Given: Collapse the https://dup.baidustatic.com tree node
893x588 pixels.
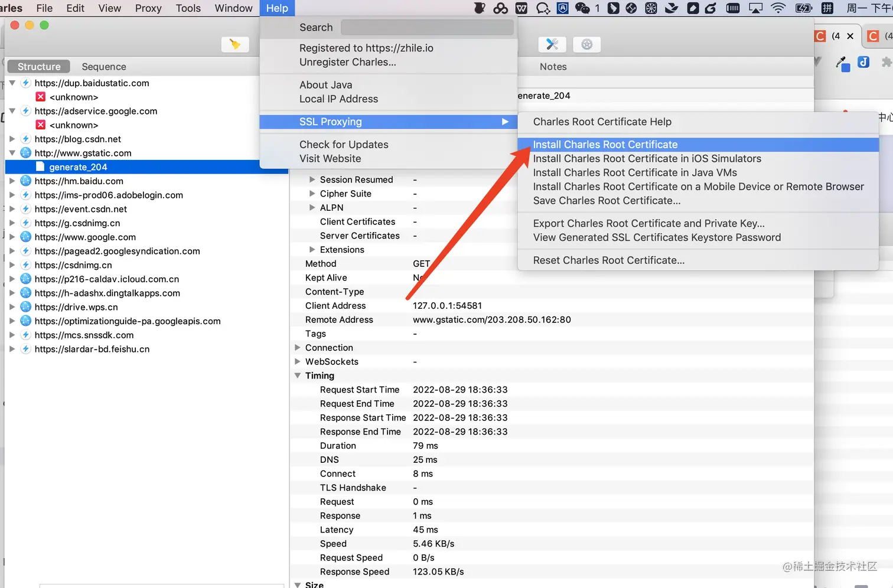Looking at the screenshot, I should tap(12, 83).
